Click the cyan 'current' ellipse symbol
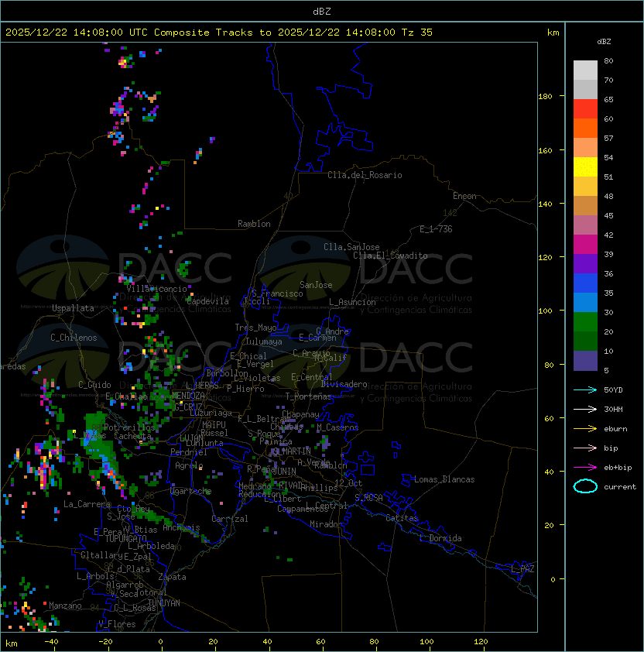 click(585, 486)
